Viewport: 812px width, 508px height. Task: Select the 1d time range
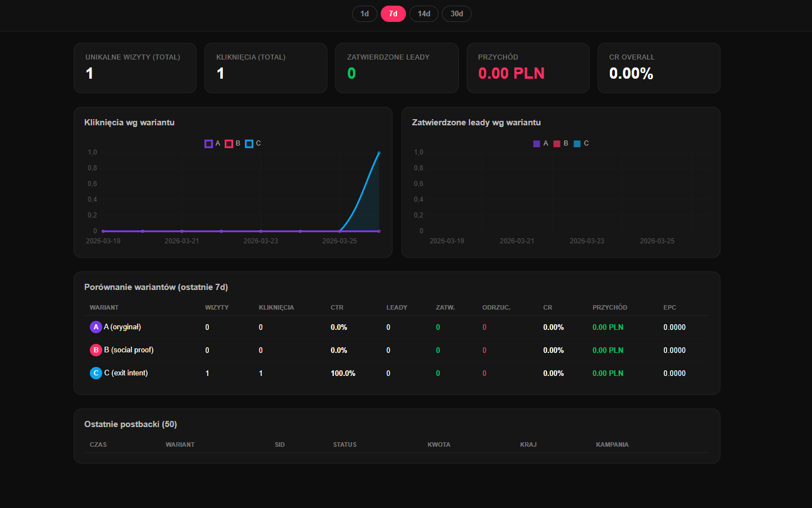click(364, 13)
